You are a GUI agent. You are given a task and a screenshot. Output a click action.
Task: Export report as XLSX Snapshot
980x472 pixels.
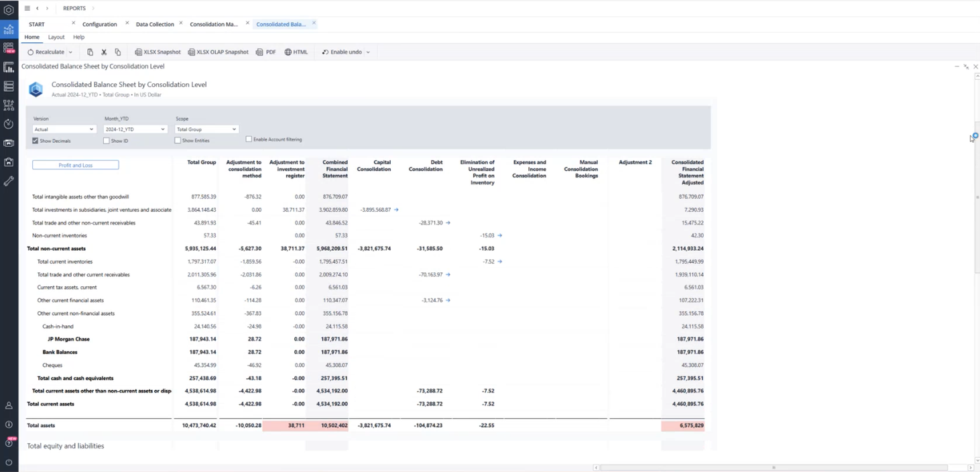click(x=158, y=52)
